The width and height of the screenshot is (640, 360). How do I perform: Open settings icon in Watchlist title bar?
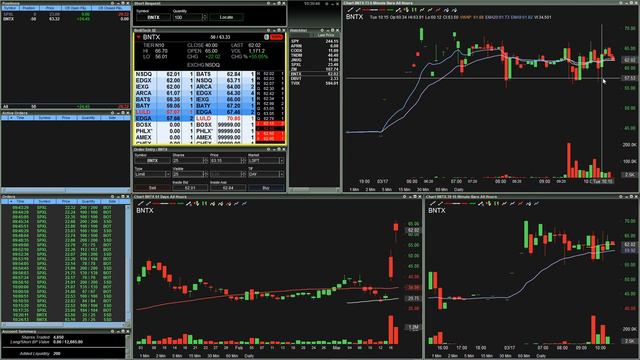(x=322, y=30)
